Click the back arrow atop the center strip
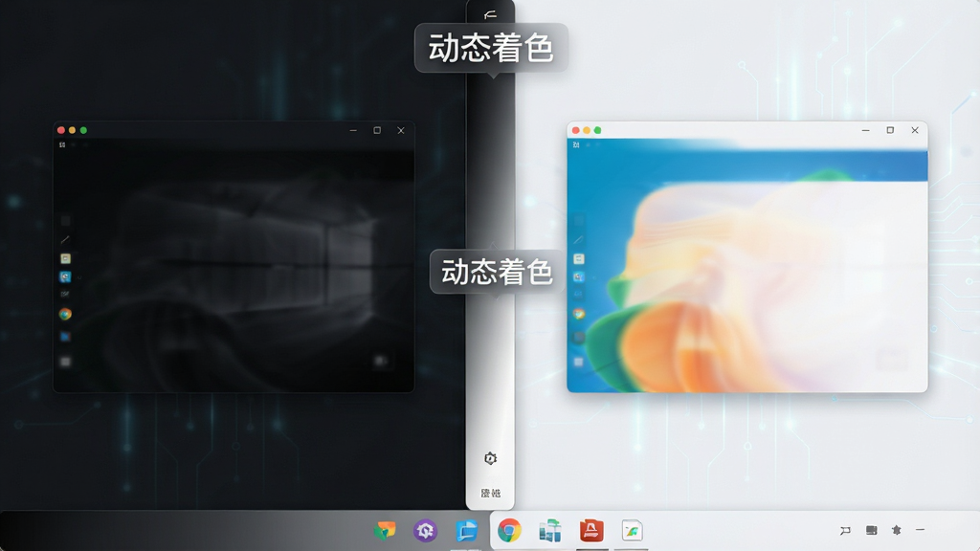This screenshot has height=551, width=980. [x=491, y=14]
